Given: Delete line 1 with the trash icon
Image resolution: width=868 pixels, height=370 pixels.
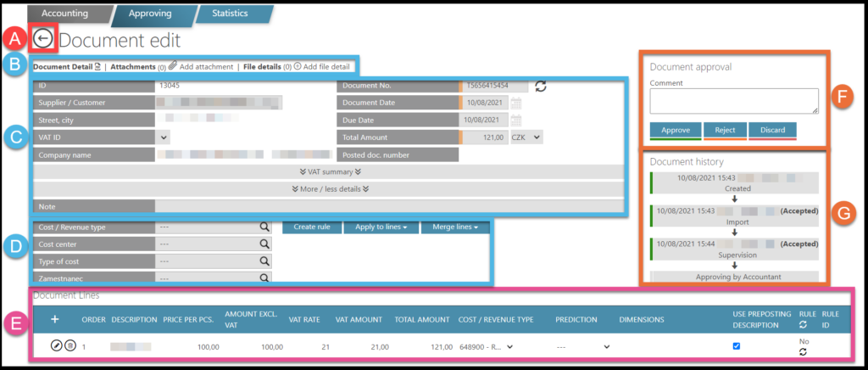Looking at the screenshot, I should 70,346.
